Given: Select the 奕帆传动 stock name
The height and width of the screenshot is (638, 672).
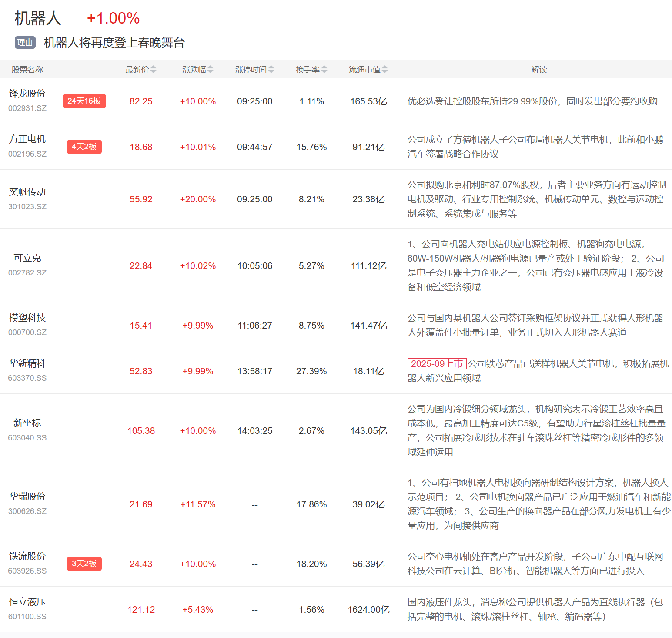Looking at the screenshot, I should tap(27, 192).
